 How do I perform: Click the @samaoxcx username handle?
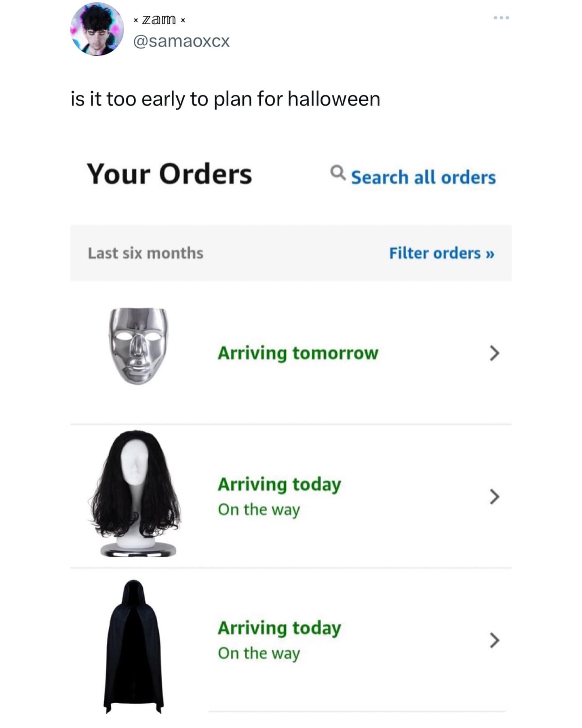[181, 41]
